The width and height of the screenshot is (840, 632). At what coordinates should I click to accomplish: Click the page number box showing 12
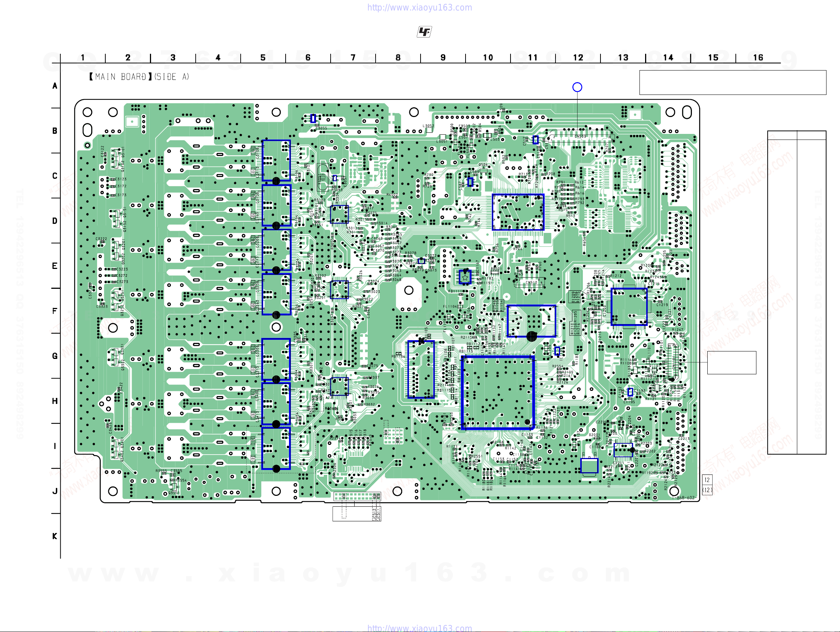[707, 480]
